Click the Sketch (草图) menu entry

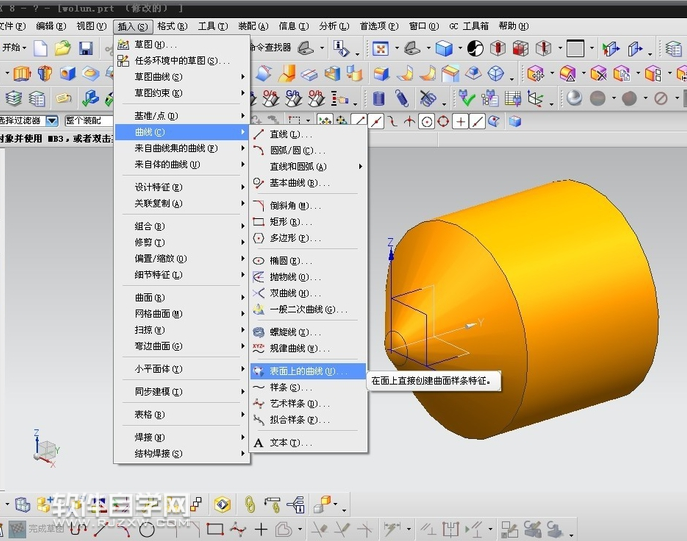(x=154, y=45)
